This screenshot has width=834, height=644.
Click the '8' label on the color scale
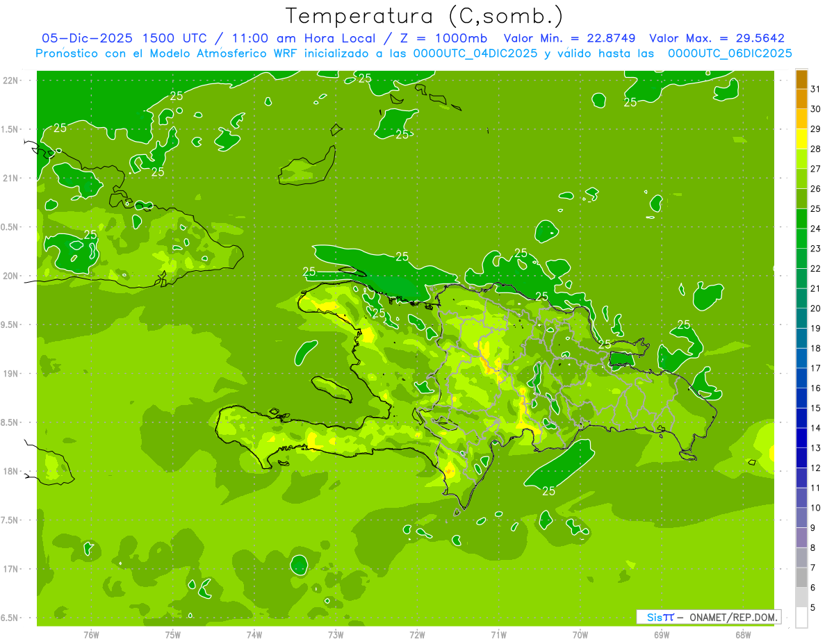[812, 548]
